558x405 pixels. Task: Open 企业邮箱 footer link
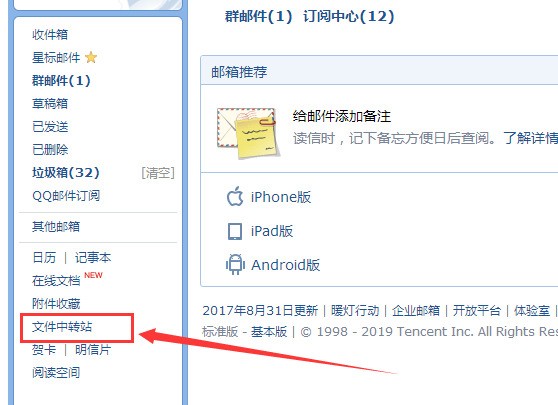[x=416, y=311]
